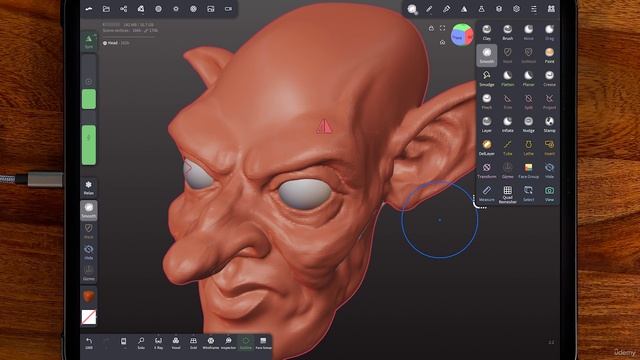
Task: Select the View camera tool
Action: (549, 193)
